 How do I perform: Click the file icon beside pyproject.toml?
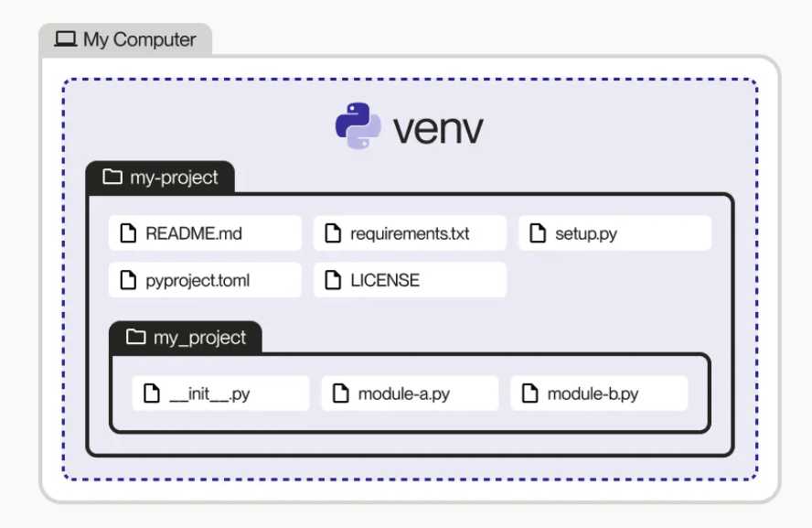[x=128, y=280]
